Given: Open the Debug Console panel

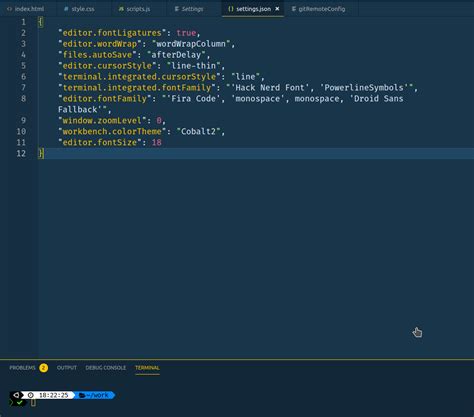Looking at the screenshot, I should (106, 368).
